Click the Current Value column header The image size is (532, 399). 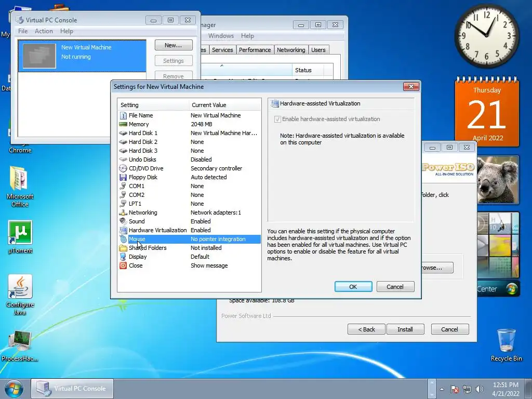[x=225, y=105]
